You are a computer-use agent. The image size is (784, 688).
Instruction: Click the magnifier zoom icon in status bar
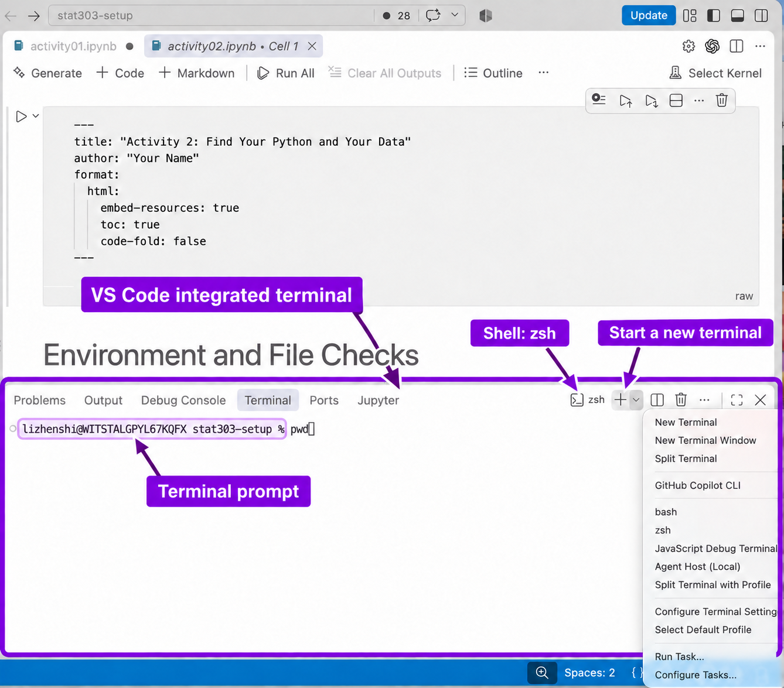(x=542, y=673)
